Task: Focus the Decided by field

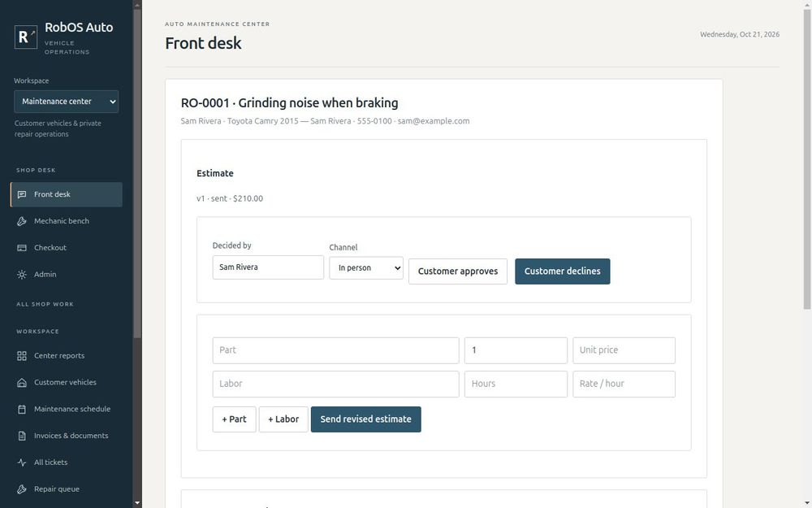Action: pos(268,267)
